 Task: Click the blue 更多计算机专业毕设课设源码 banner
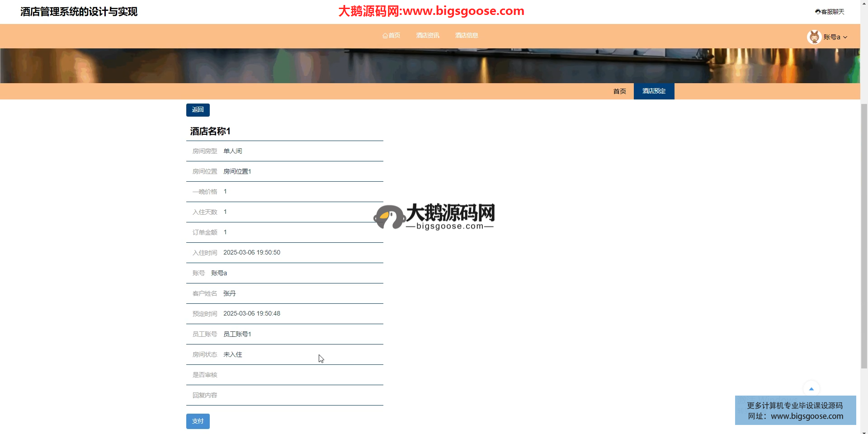point(795,410)
